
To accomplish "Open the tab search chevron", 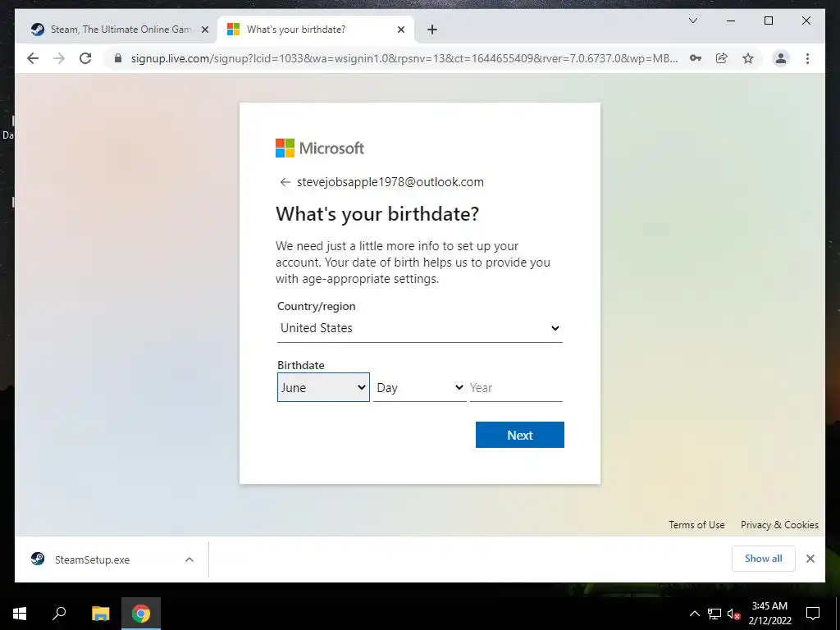I will coord(692,21).
